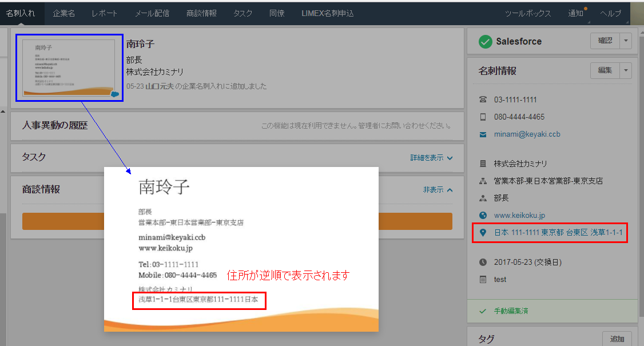The height and width of the screenshot is (346, 644).
Task: Click the clock icon beside 2017-05-23
Action: pyautogui.click(x=483, y=262)
